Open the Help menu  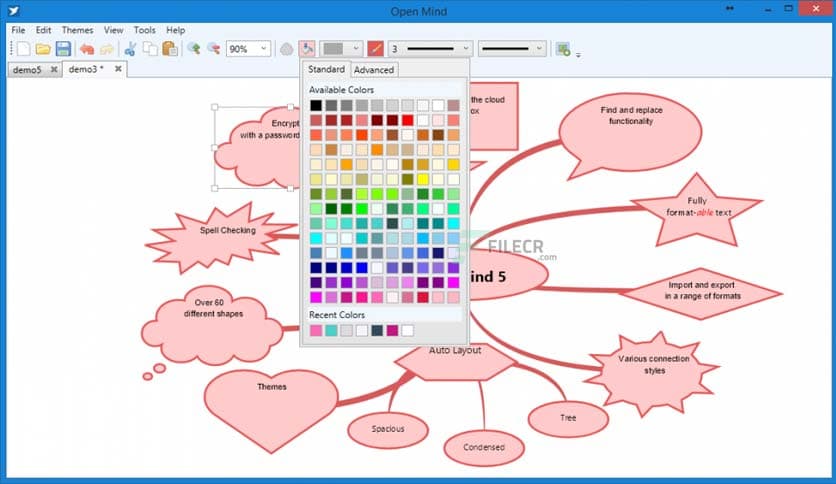tap(175, 30)
